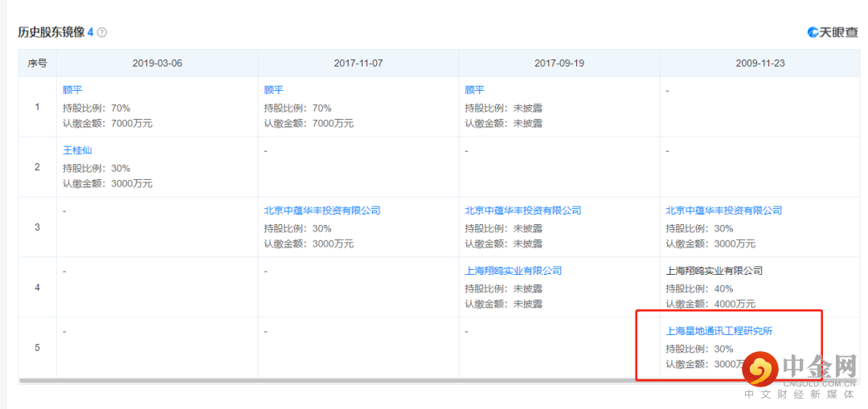
Task: Click 持股比例：未披露 under 顾平 in 2017-09-19
Action: 503,108
